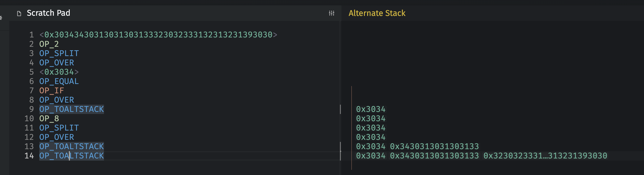Screen dimensions: 644x175
Task: Expand the truncated 0x3230323331…313231393030 stack item
Action: (x=545, y=156)
